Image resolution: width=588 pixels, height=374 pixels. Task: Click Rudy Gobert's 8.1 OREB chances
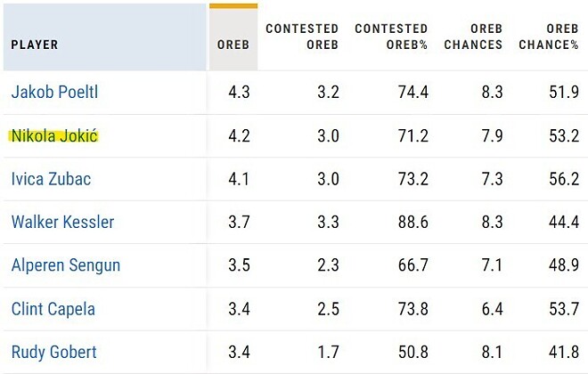click(490, 353)
